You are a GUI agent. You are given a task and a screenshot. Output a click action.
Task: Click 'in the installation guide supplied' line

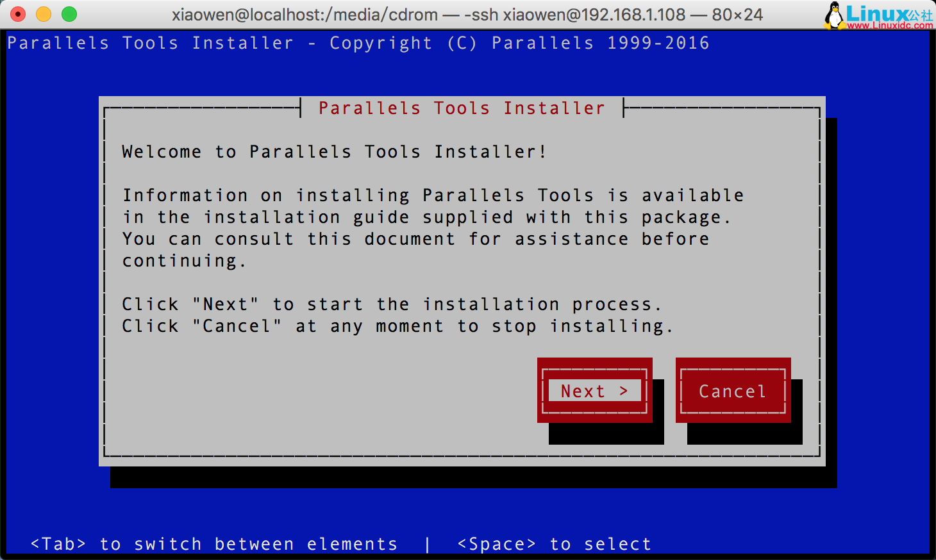(x=426, y=217)
